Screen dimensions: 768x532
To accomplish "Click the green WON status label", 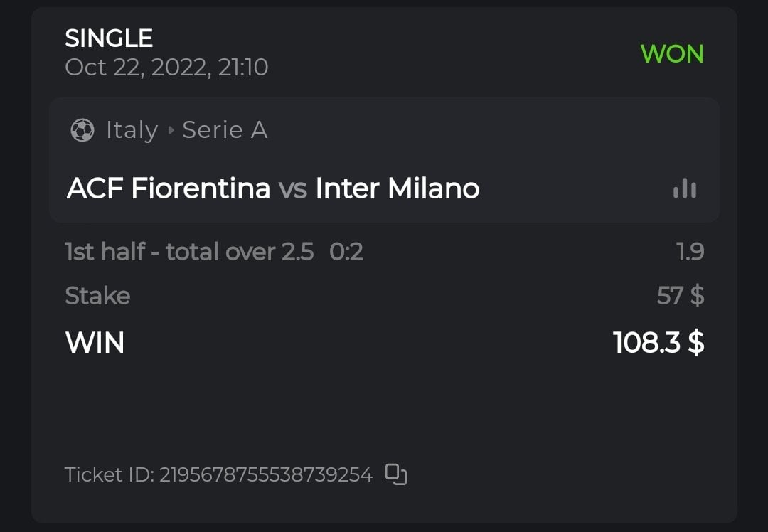I will point(672,53).
